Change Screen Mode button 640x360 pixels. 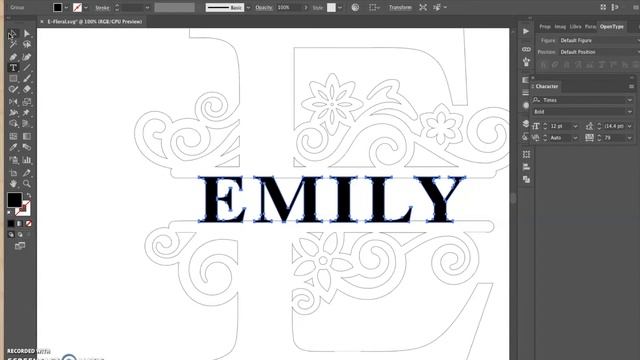[20, 246]
